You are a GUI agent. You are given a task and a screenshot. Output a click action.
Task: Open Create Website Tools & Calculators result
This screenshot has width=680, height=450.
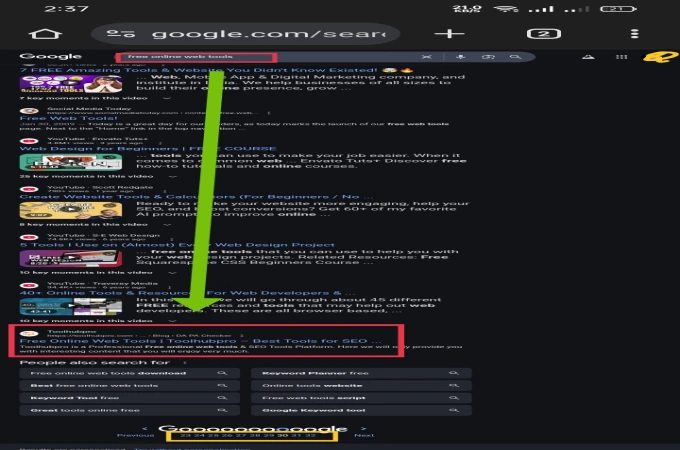pos(196,196)
